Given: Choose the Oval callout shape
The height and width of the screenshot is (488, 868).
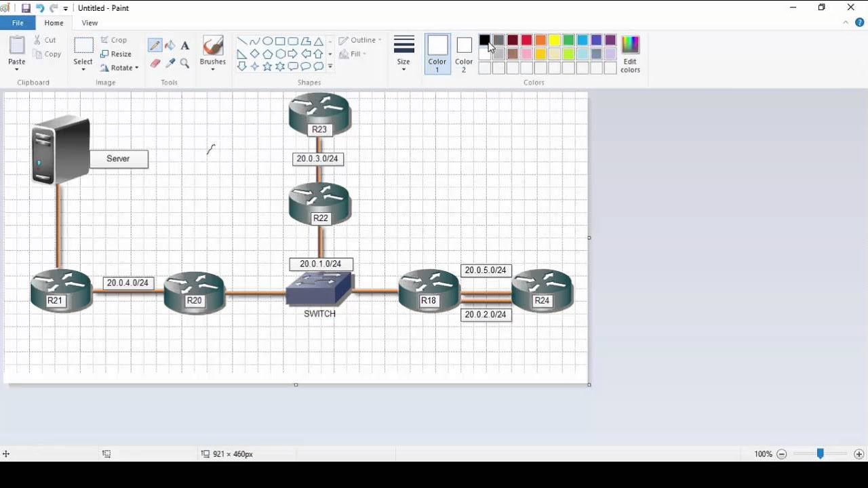Looking at the screenshot, I should pos(306,66).
